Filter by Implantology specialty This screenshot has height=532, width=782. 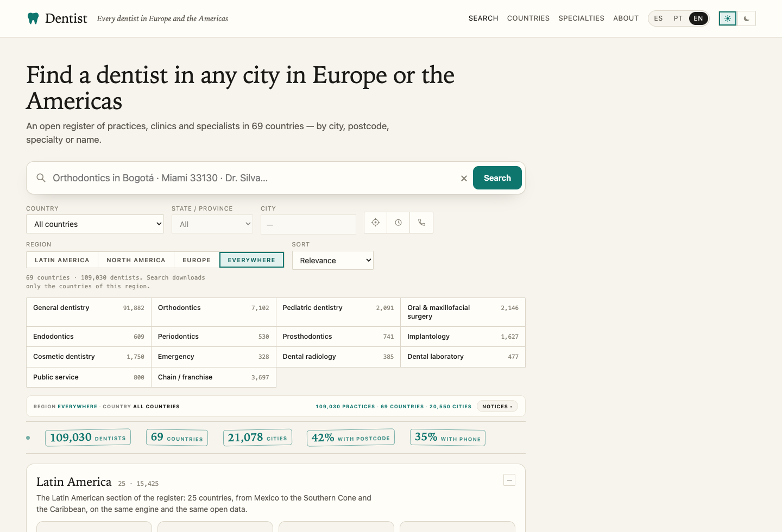463,337
